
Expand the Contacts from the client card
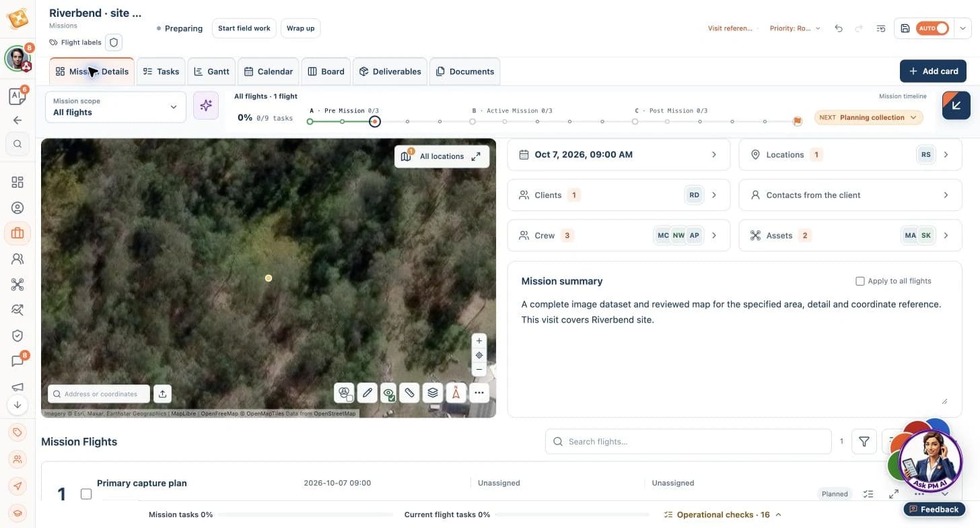(850, 195)
